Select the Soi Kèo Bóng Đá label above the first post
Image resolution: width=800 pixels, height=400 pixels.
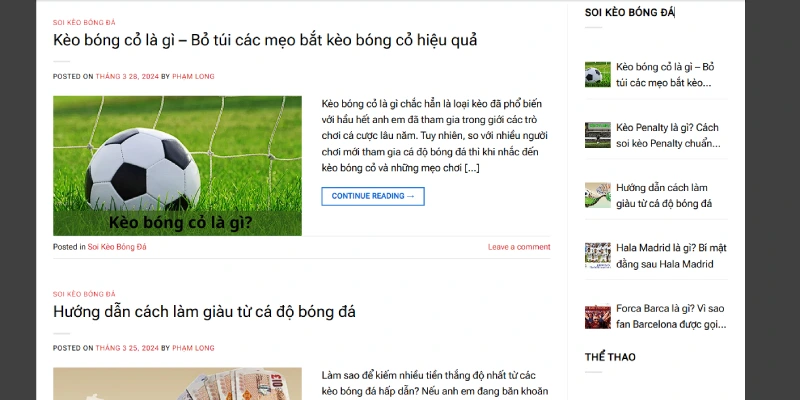[x=84, y=22]
